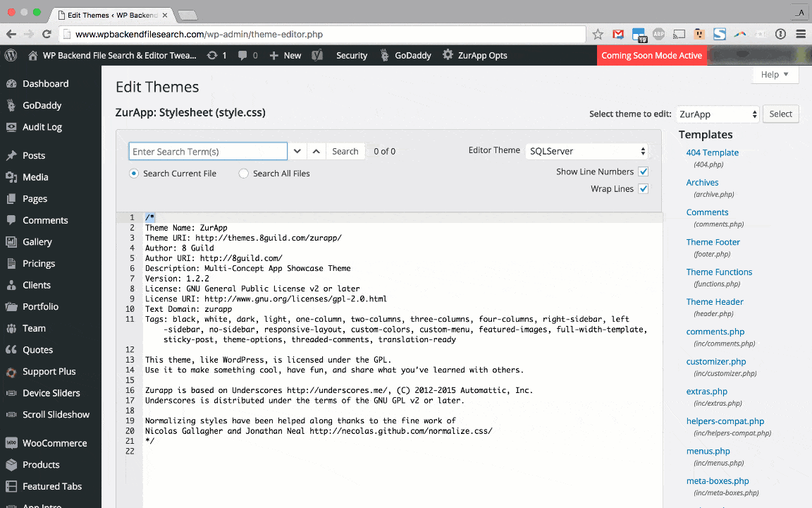
Task: Open Theme Header template link
Action: pyautogui.click(x=715, y=302)
